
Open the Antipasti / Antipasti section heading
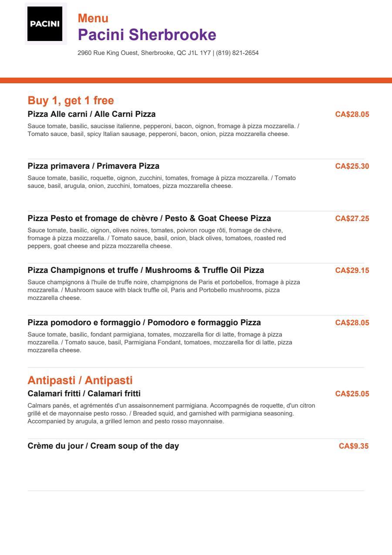click(80, 380)
